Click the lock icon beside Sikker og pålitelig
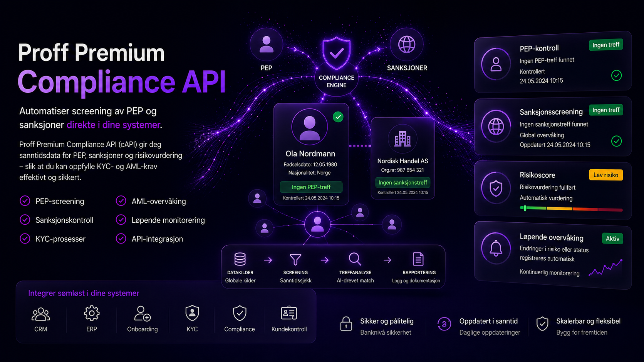The width and height of the screenshot is (644, 362). pos(346,324)
